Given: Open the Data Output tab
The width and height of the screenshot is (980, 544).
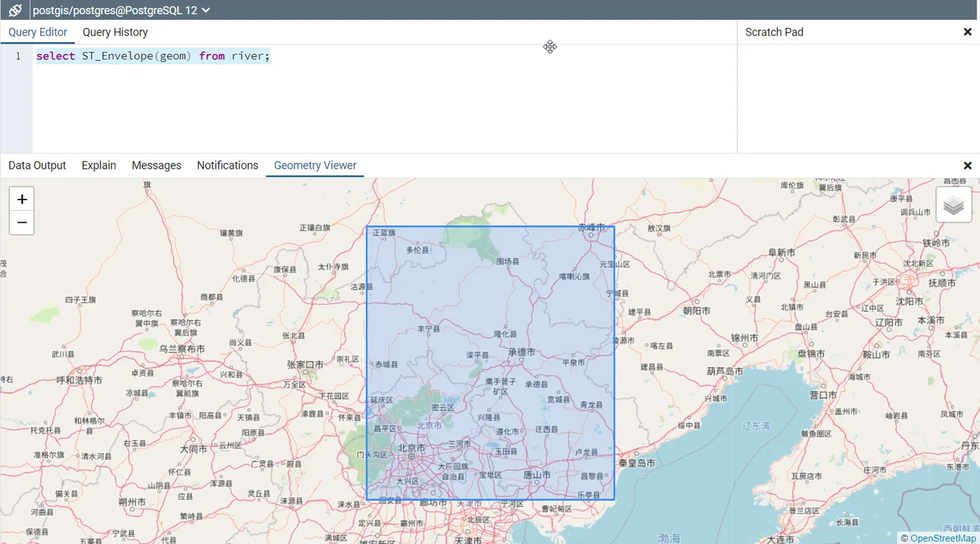Looking at the screenshot, I should (37, 165).
